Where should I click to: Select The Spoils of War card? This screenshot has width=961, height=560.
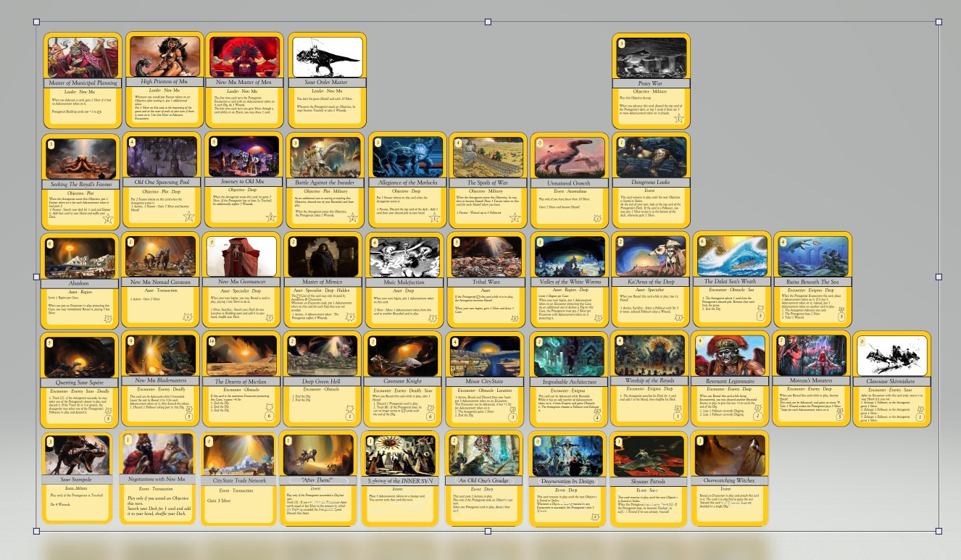488,181
